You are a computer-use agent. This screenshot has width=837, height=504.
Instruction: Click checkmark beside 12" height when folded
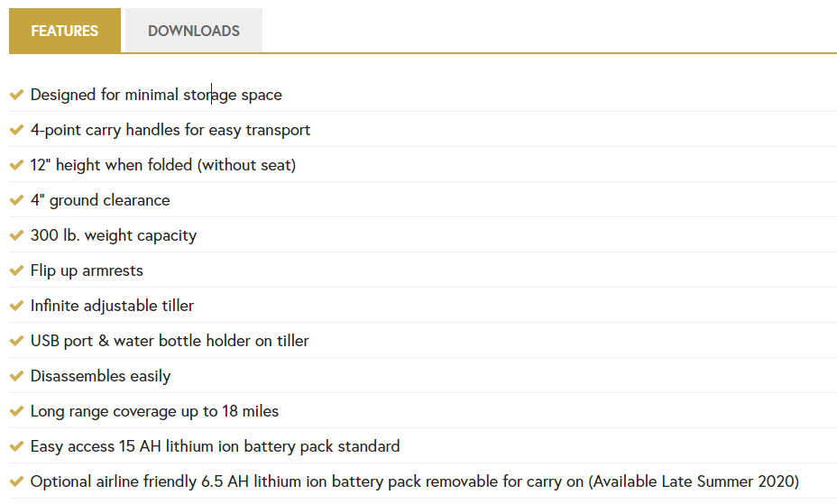tap(16, 165)
